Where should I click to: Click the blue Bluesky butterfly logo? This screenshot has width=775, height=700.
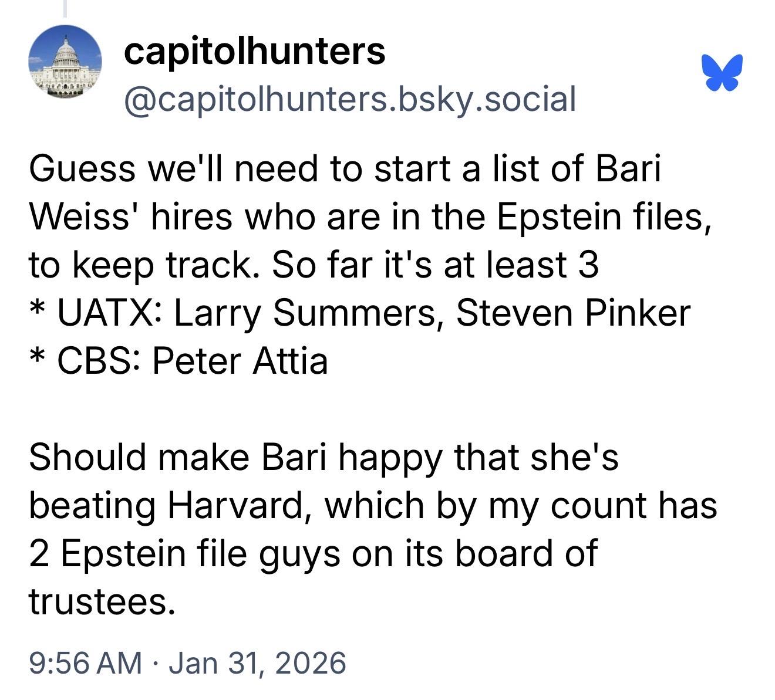pyautogui.click(x=722, y=73)
